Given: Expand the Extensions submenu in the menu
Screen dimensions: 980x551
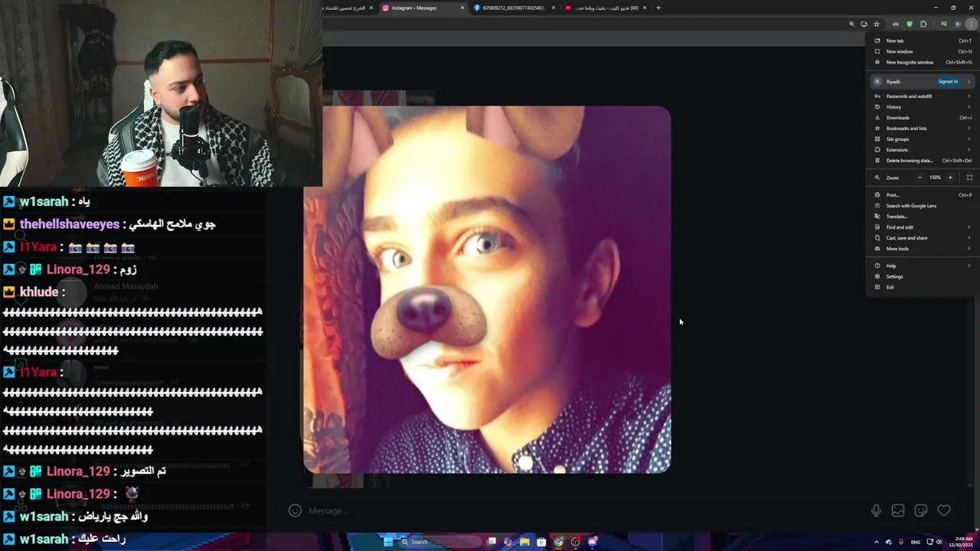Looking at the screenshot, I should coord(923,150).
